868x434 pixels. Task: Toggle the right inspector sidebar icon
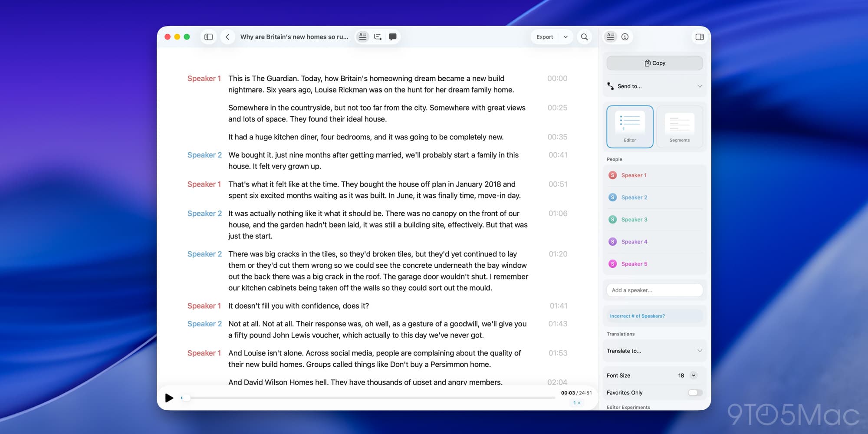tap(700, 37)
